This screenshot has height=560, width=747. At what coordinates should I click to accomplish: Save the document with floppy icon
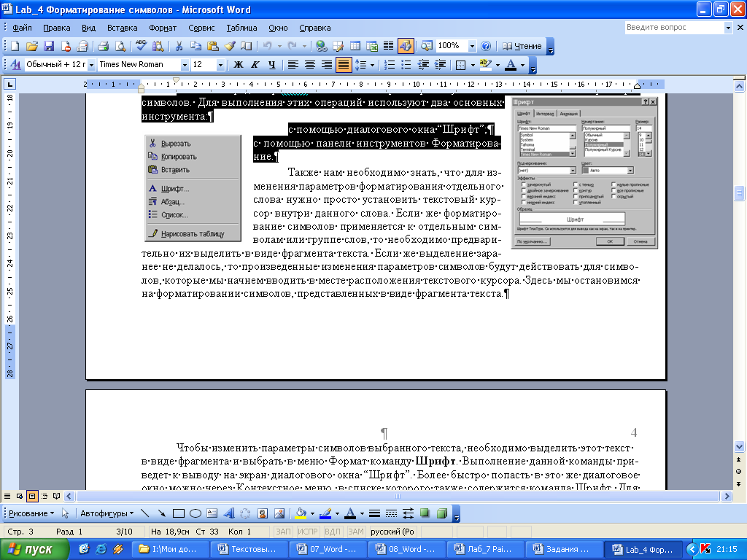pos(49,46)
